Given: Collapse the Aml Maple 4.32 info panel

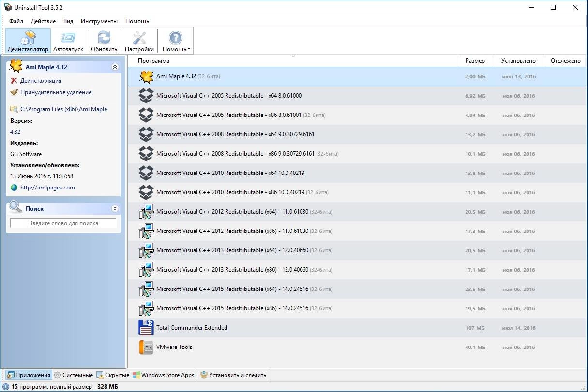Looking at the screenshot, I should (x=115, y=67).
